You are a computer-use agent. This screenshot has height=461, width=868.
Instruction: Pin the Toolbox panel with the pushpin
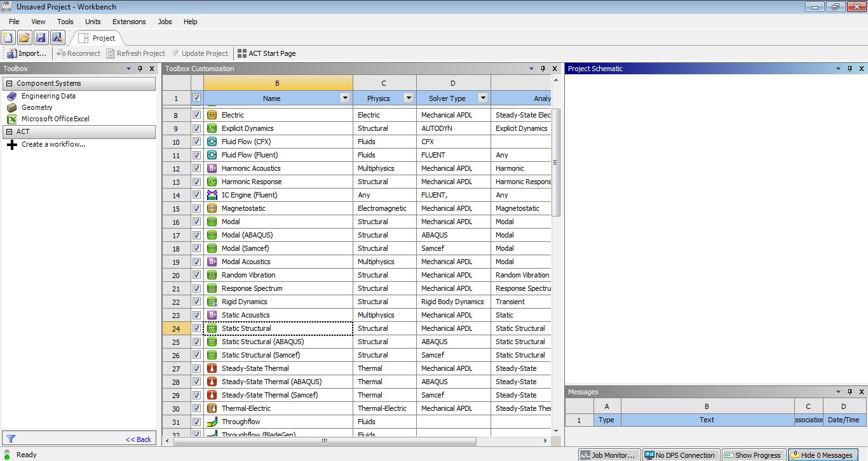click(x=140, y=69)
